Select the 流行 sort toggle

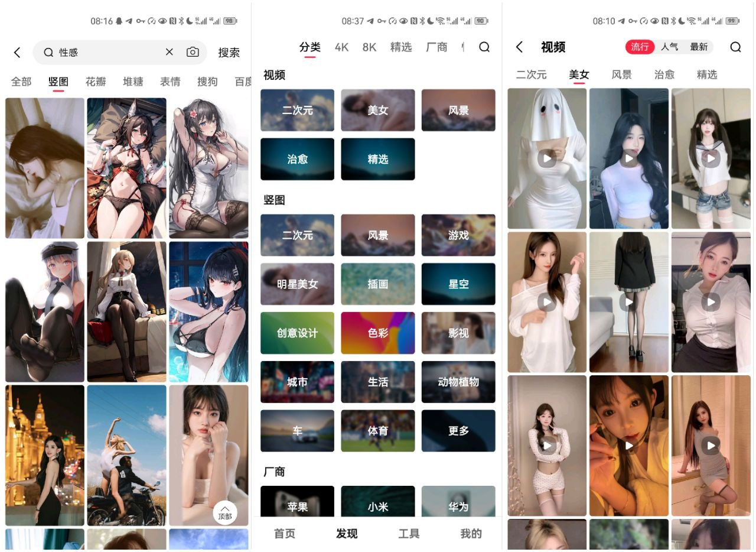click(x=640, y=47)
